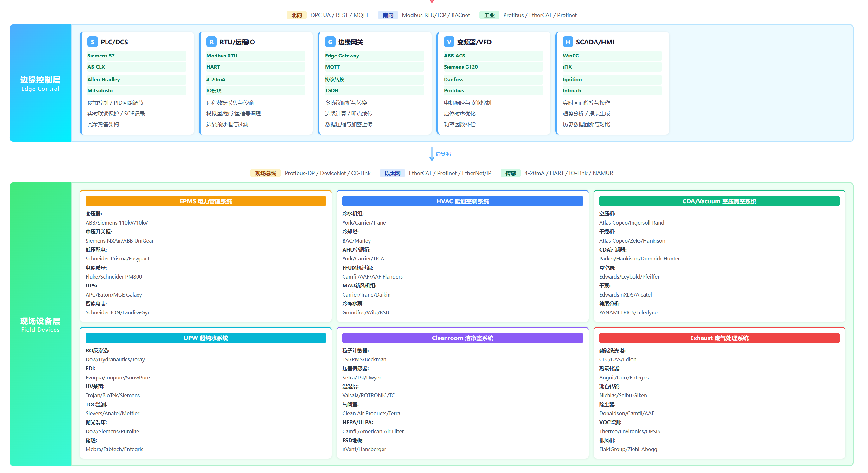The height and width of the screenshot is (473, 868).
Task: Select the UPW 超纯水系统 header bar
Action: tap(206, 338)
